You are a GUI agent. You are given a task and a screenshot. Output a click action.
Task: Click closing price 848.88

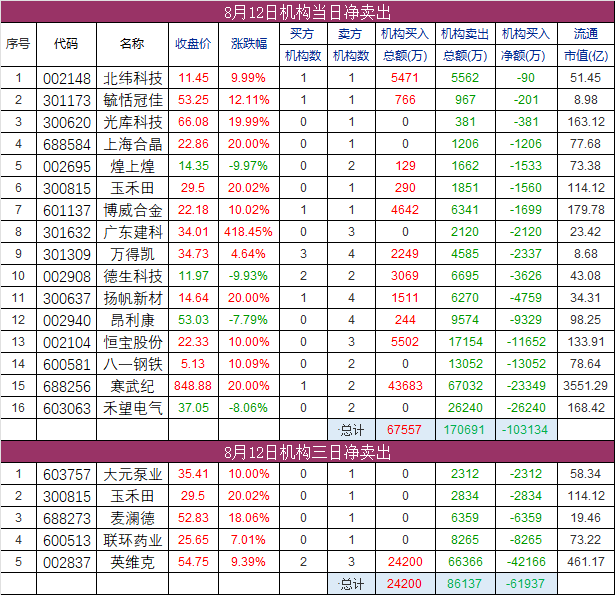[193, 386]
